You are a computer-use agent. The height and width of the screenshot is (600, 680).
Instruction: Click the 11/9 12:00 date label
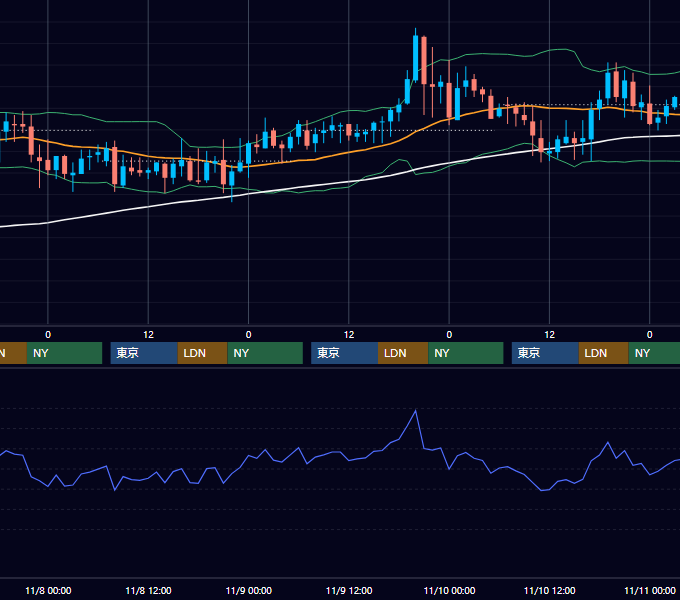[349, 590]
